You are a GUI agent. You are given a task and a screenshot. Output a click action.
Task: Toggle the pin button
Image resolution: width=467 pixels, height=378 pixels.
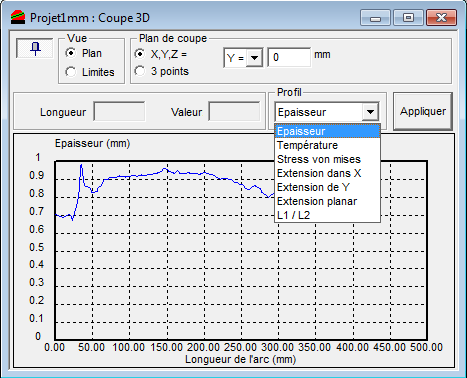tap(35, 49)
